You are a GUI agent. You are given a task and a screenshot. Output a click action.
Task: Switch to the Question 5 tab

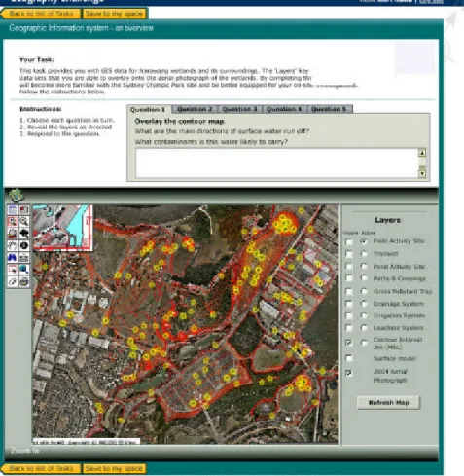pyautogui.click(x=330, y=109)
